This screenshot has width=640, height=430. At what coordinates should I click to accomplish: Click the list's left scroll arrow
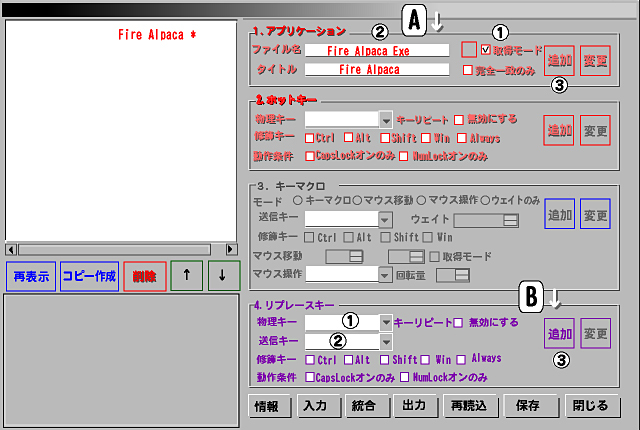point(11,249)
